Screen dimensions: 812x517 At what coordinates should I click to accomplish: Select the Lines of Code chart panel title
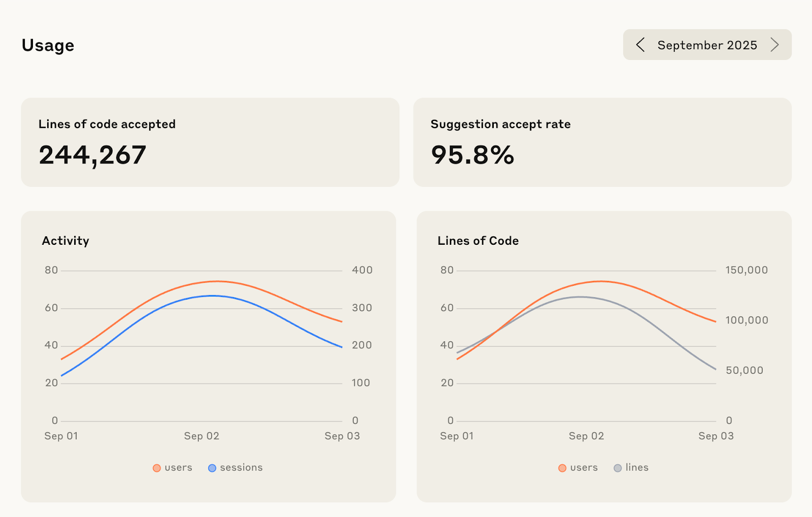(x=478, y=241)
